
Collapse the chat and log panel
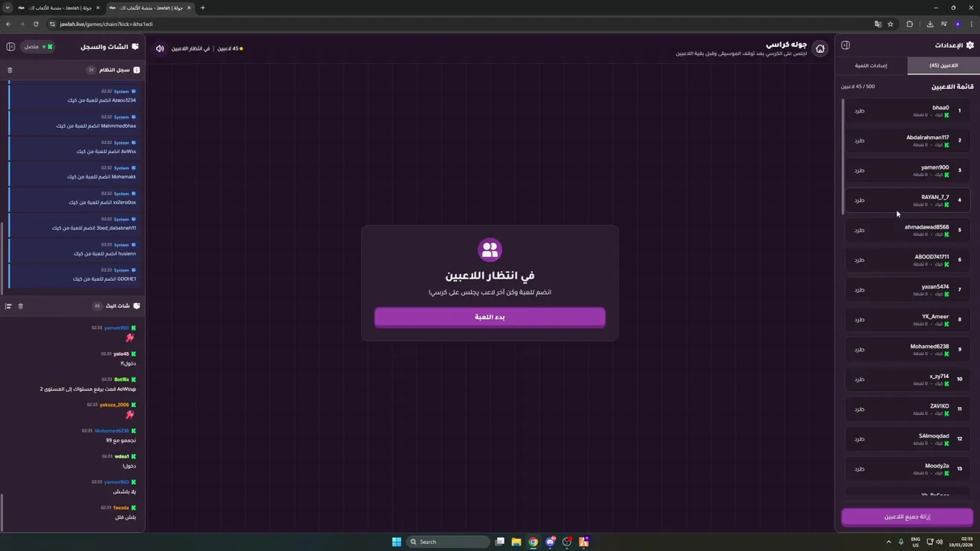coord(11,47)
